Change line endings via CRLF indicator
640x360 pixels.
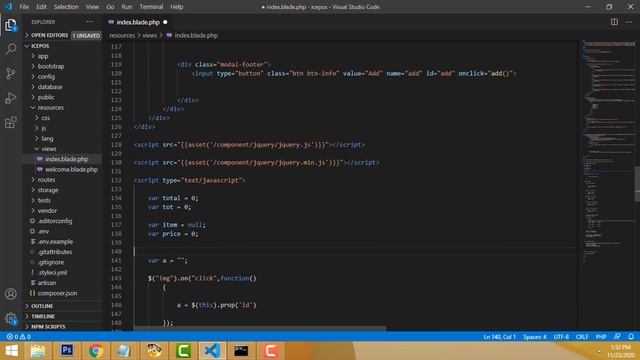[582, 337]
